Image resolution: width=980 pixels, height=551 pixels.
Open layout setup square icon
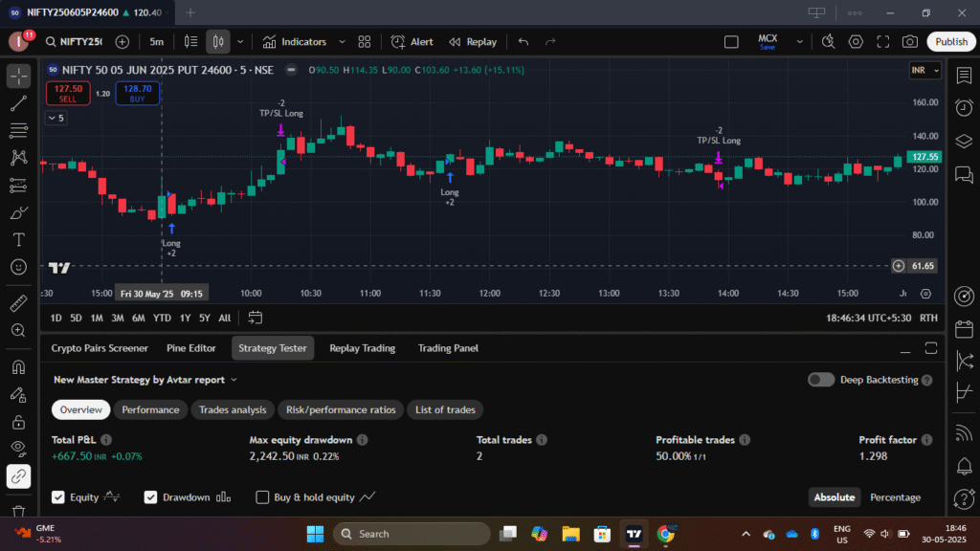[731, 42]
